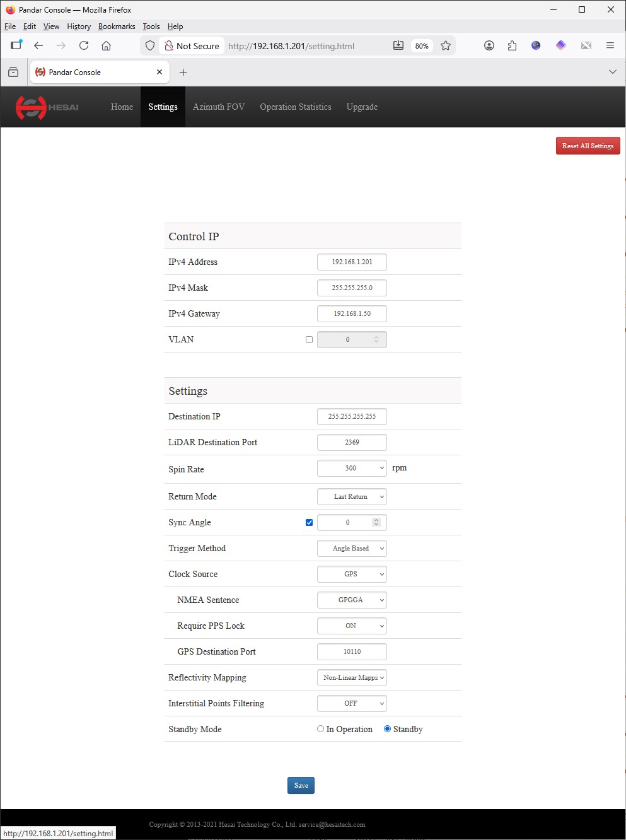Open the Firefox application hamburger menu

point(610,45)
